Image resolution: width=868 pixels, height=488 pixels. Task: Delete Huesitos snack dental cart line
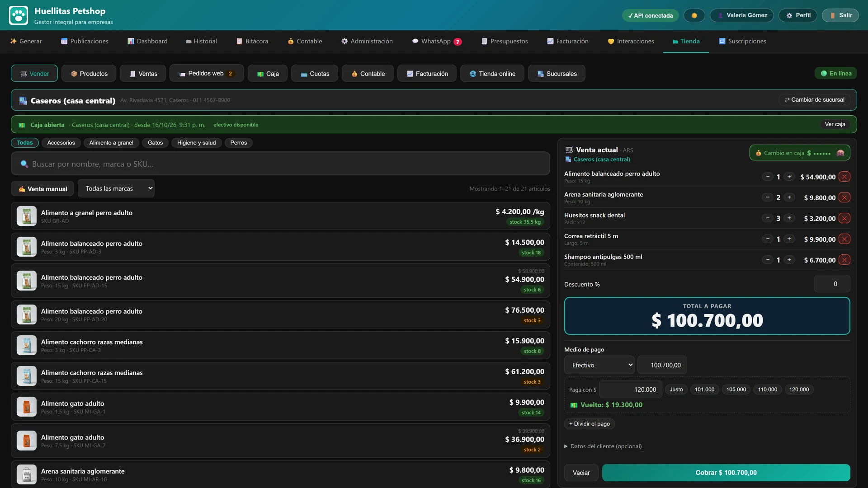coord(844,218)
